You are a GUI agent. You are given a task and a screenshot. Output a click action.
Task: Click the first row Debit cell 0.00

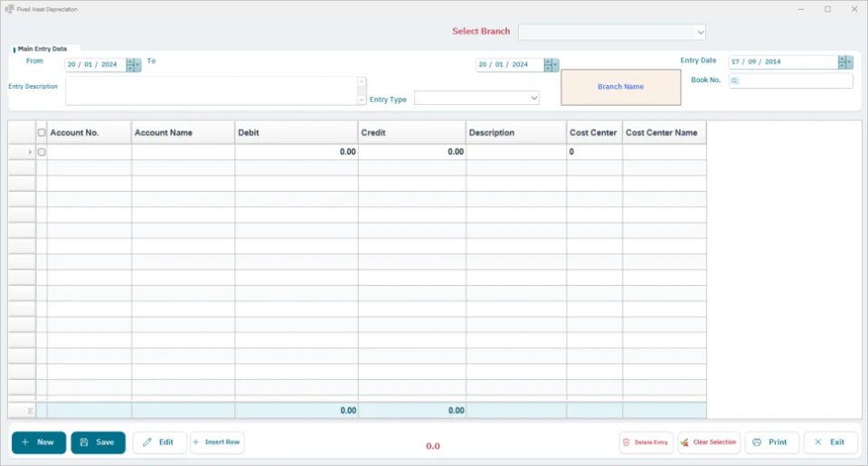pyautogui.click(x=297, y=152)
